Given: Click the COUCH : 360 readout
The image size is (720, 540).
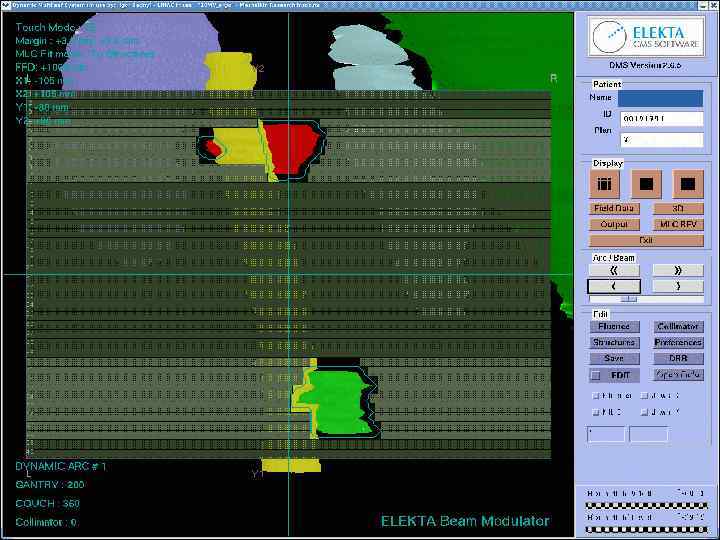Looking at the screenshot, I should click(x=48, y=504).
